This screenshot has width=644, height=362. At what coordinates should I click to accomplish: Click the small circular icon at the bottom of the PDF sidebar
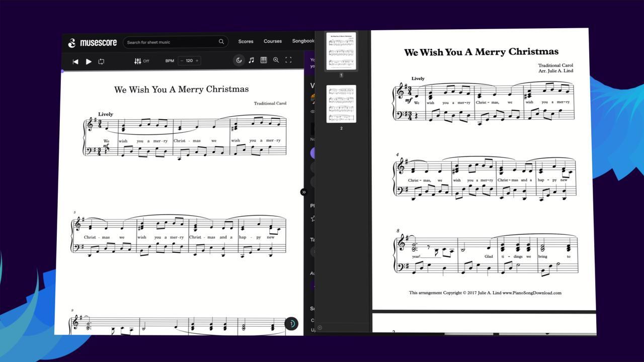click(x=319, y=327)
